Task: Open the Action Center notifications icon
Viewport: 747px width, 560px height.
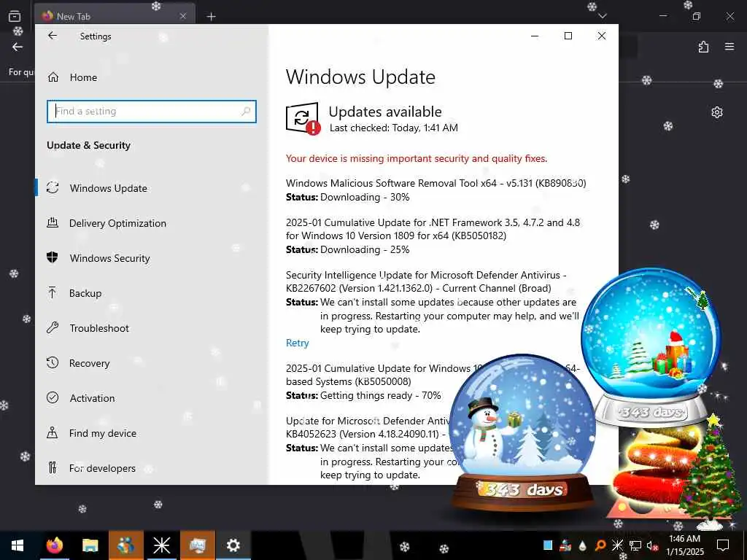Action: pyautogui.click(x=723, y=545)
